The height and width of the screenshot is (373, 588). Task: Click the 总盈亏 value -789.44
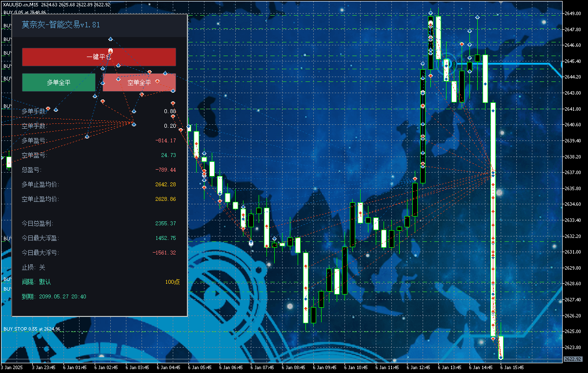[x=165, y=170]
